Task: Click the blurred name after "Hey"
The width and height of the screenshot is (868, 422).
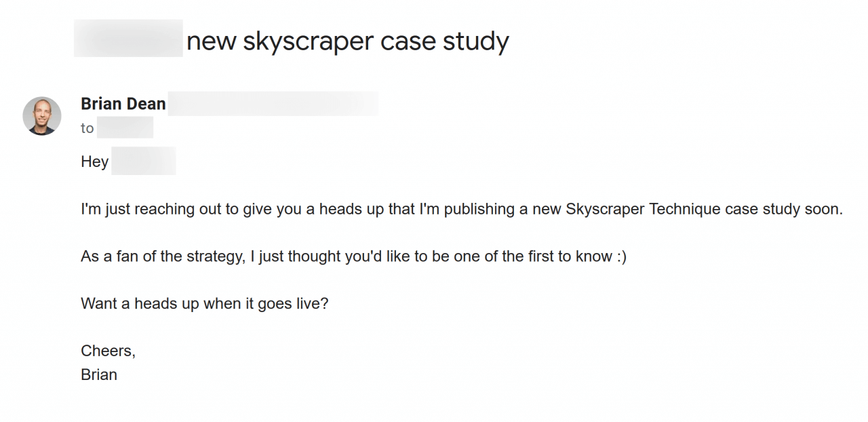Action: (143, 161)
